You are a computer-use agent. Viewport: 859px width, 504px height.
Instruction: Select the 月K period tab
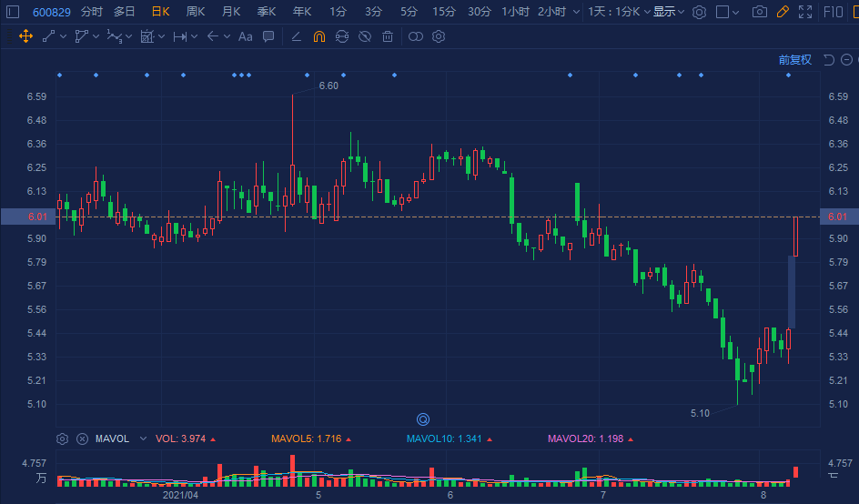click(x=231, y=12)
